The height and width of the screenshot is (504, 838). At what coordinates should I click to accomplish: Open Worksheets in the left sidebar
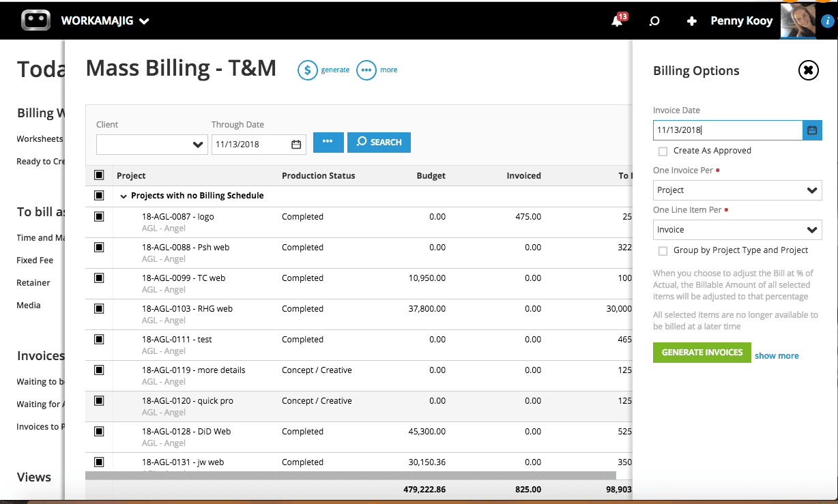coord(40,139)
